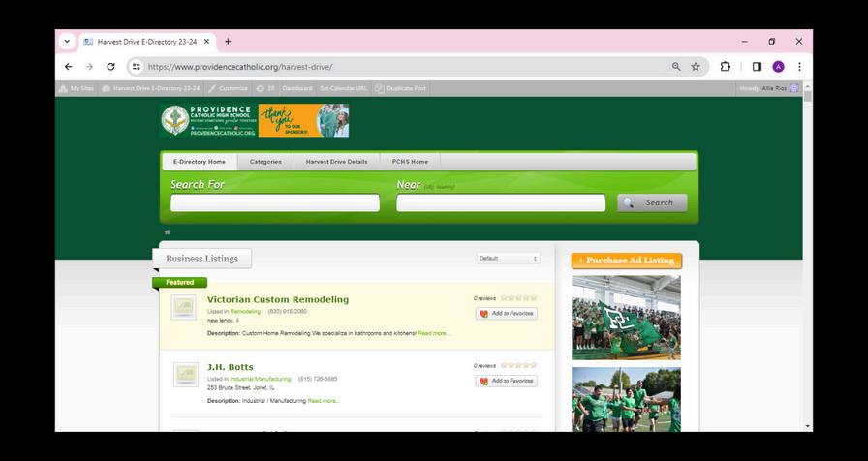Click the scrollbar up arrow

pyautogui.click(x=808, y=86)
